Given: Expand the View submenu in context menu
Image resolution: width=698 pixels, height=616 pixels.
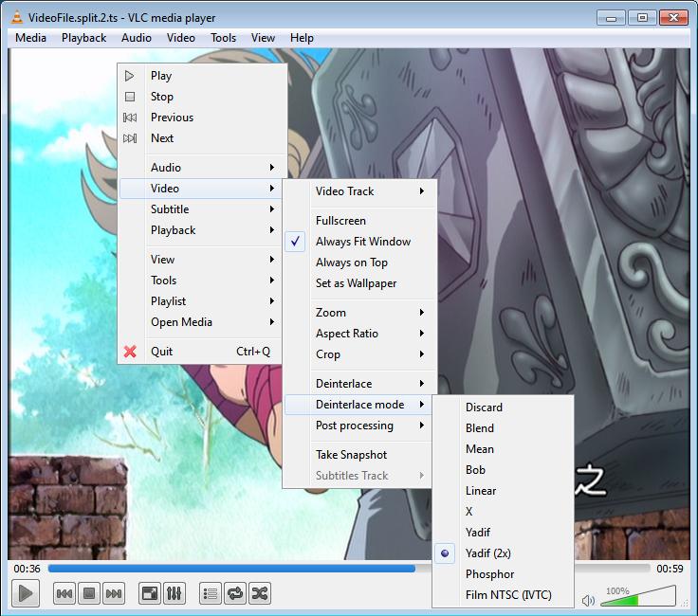Looking at the screenshot, I should pos(200,260).
